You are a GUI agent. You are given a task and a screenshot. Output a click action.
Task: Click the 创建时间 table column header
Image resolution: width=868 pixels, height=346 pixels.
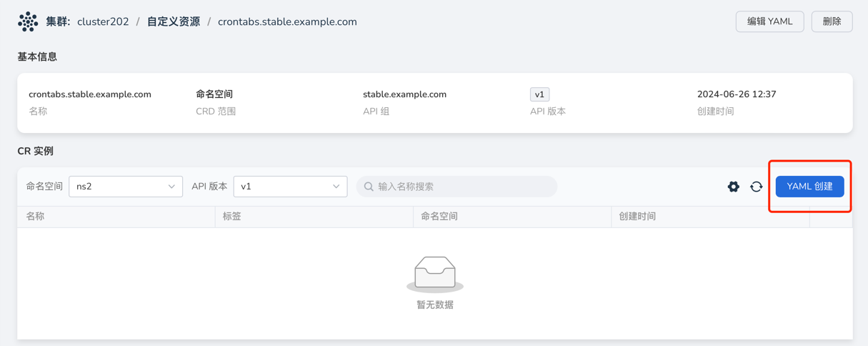pos(637,216)
